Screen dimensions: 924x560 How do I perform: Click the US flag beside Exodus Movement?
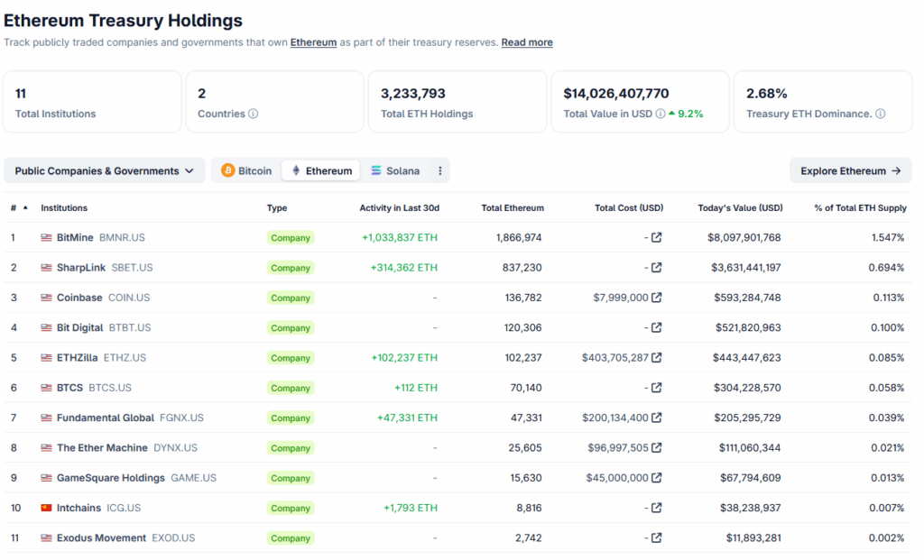46,537
